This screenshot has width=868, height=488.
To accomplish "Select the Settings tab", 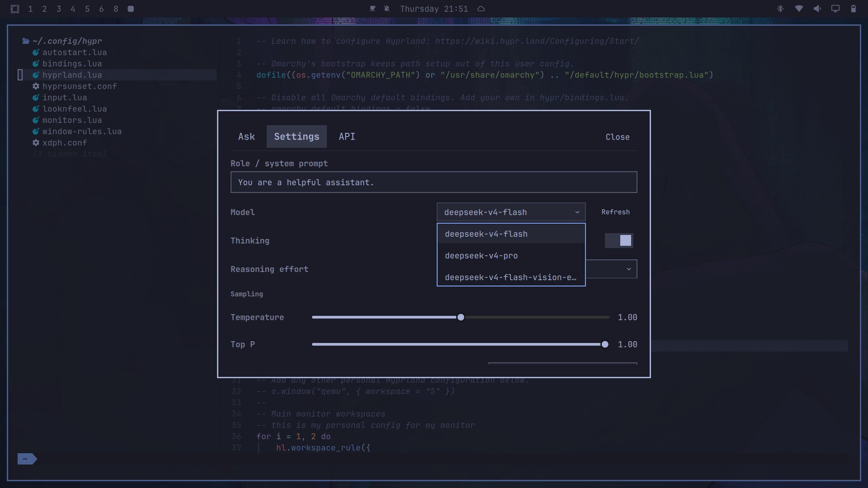I will point(297,136).
